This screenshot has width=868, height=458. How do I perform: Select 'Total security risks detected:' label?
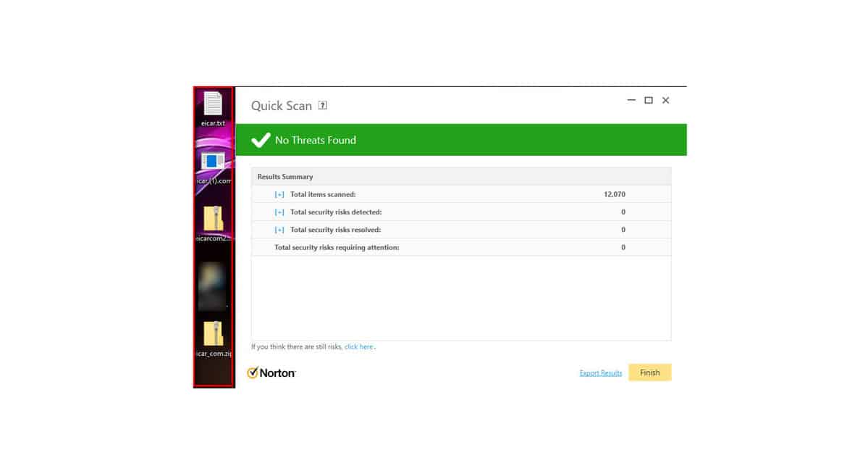336,212
